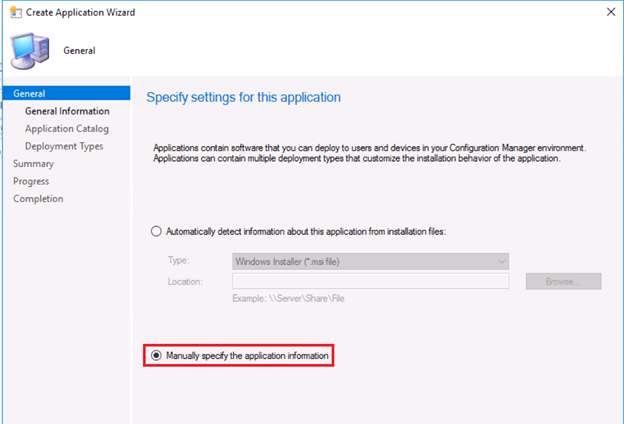The width and height of the screenshot is (624, 424).
Task: Select Automatically detect information radio button
Action: coord(156,231)
